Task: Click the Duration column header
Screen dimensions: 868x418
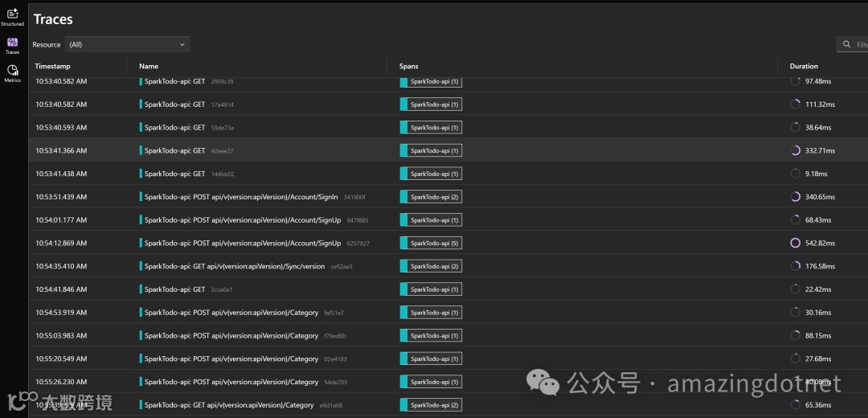Action: coord(804,66)
